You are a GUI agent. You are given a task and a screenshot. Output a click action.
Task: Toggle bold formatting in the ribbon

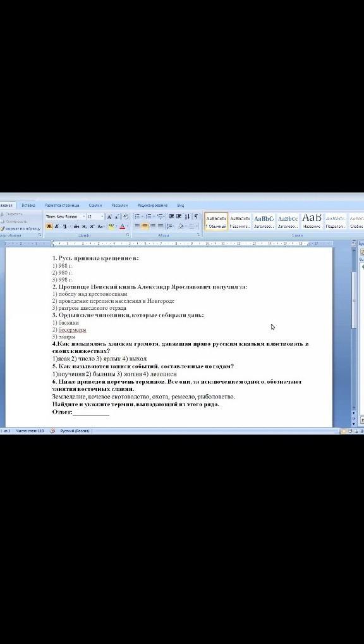point(49,226)
